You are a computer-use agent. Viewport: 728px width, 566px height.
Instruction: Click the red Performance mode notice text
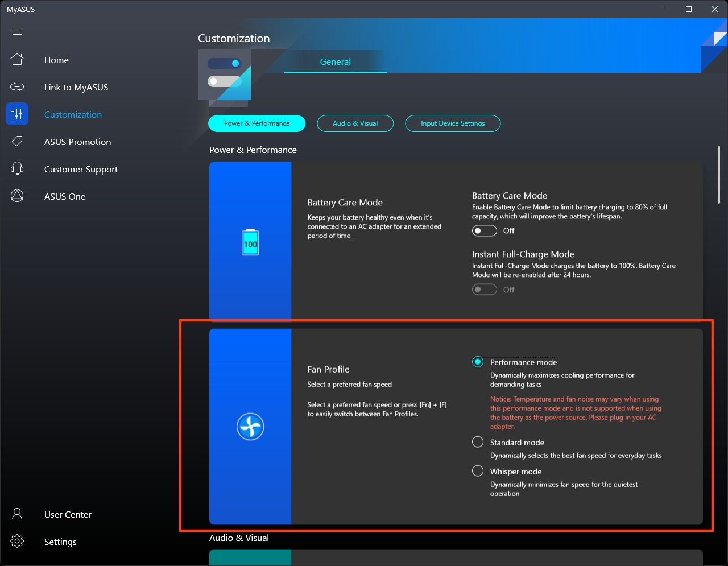576,412
